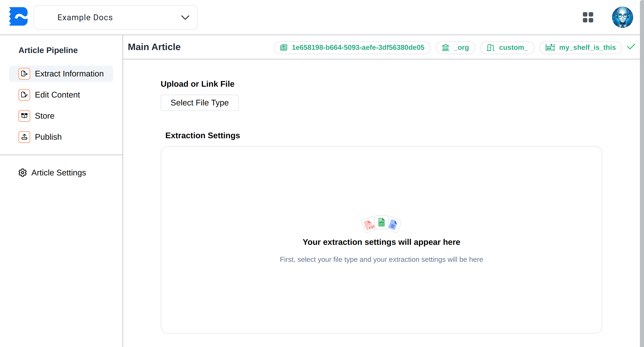The image size is (644, 347).
Task: Switch to the Store step
Action: tap(45, 116)
